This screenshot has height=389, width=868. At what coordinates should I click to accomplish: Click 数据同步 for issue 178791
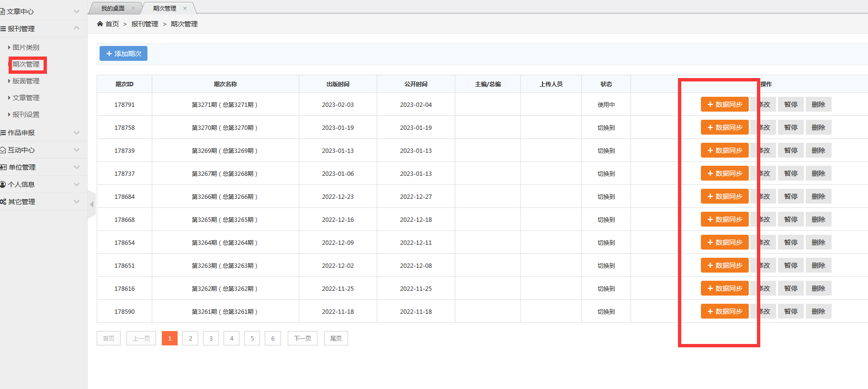[x=725, y=104]
